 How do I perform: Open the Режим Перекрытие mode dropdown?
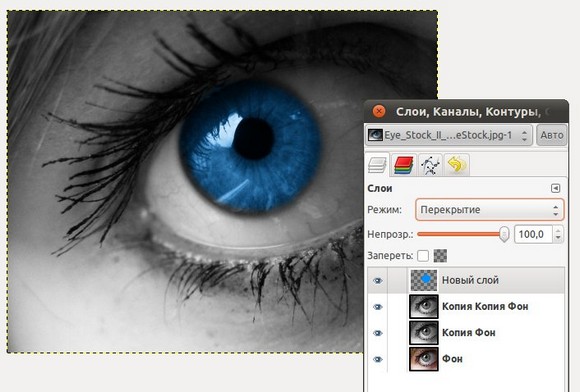point(490,210)
